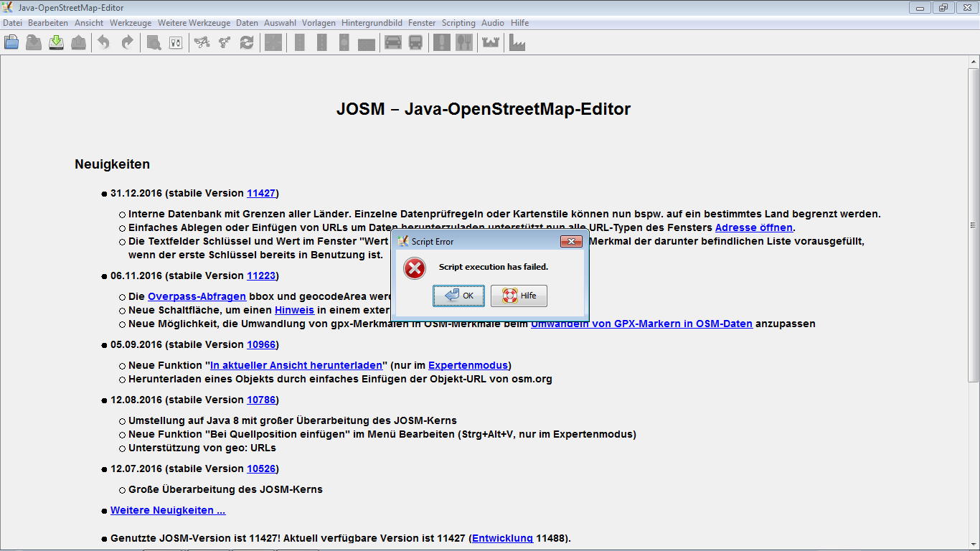Image resolution: width=980 pixels, height=551 pixels.
Task: Open the Scripting menu
Action: click(x=458, y=23)
